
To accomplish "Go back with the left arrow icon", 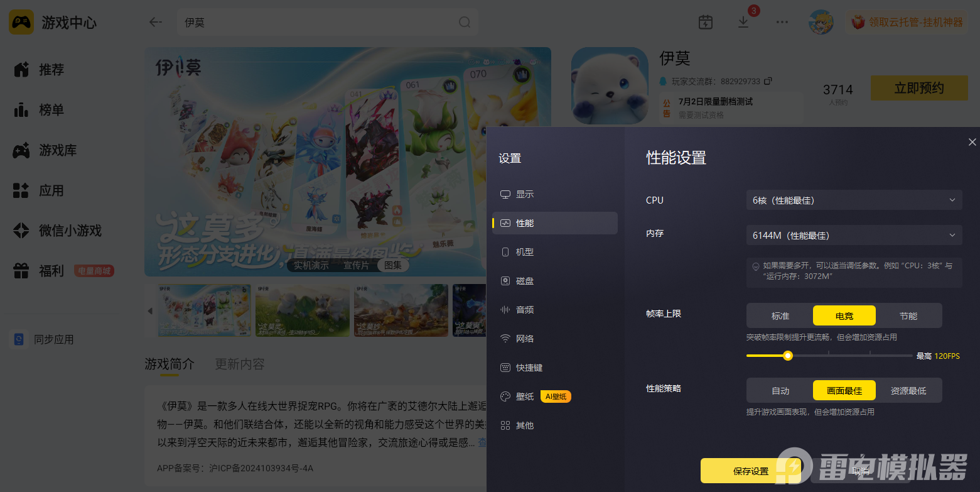I will pos(155,23).
